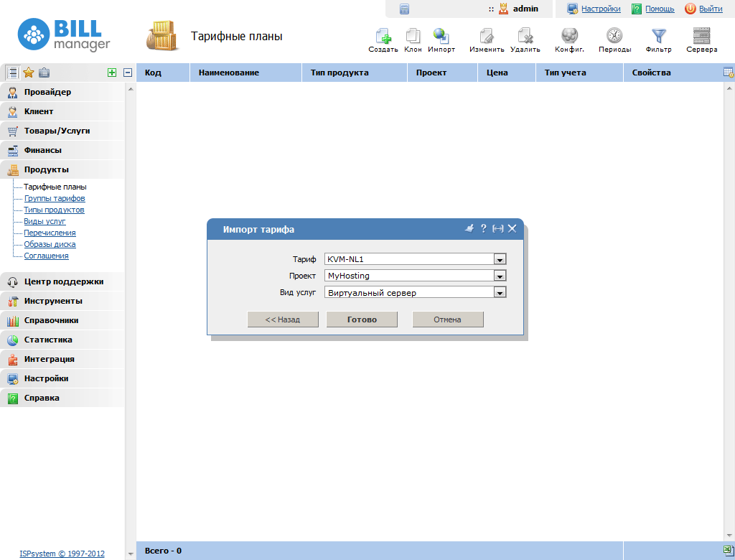Open Перечисления in the sidebar
Viewport: 735px width, 560px height.
[50, 233]
